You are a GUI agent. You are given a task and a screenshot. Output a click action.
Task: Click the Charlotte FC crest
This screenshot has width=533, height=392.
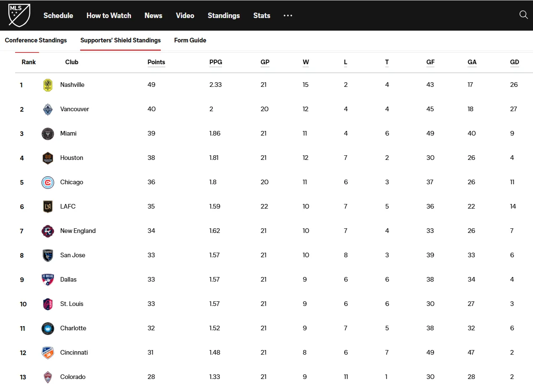tap(48, 329)
